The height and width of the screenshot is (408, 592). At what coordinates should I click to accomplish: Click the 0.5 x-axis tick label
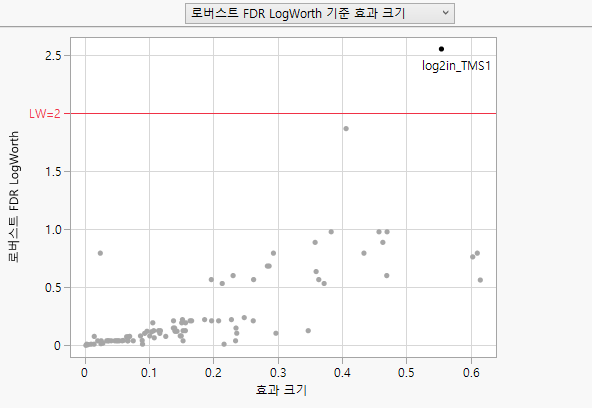(406, 373)
